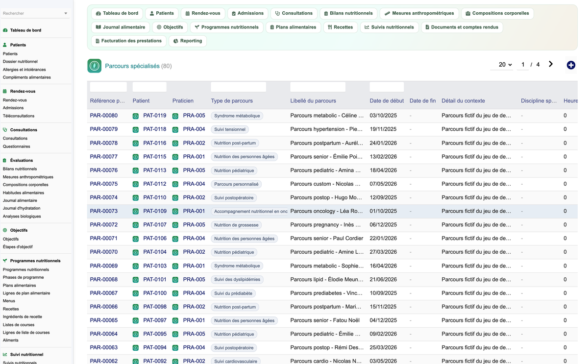Viewport: 588px width, 364px height.
Task: Go to next page with arrow icon
Action: pos(551,64)
